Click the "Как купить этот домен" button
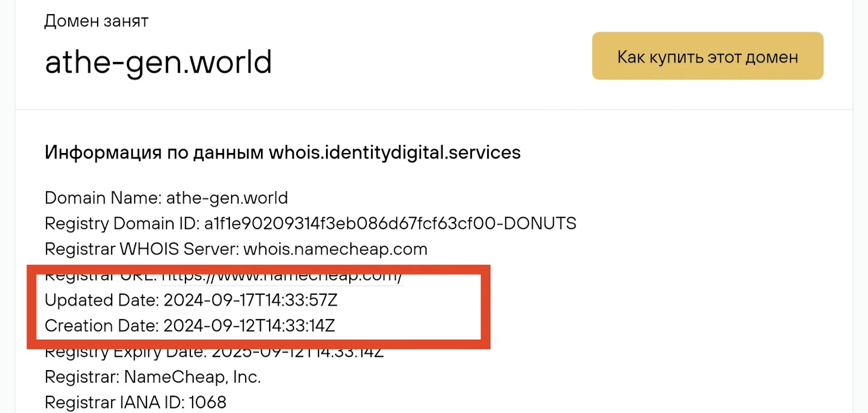This screenshot has height=413, width=868. (x=707, y=56)
